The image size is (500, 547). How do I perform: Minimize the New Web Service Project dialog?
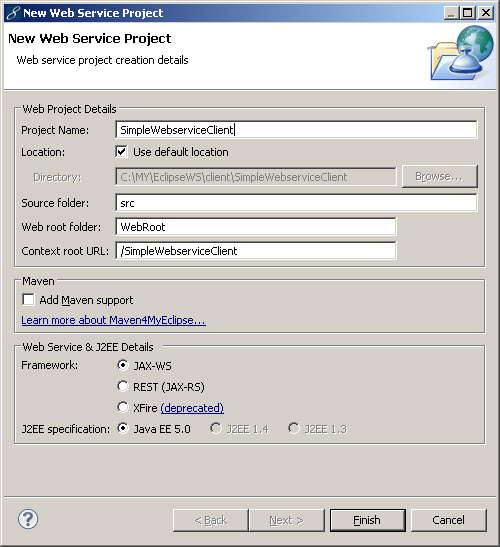click(451, 13)
